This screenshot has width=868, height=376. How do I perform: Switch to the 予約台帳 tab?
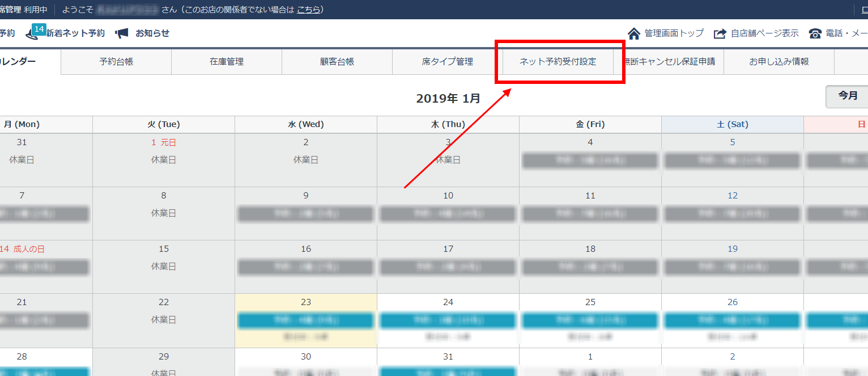click(x=116, y=62)
